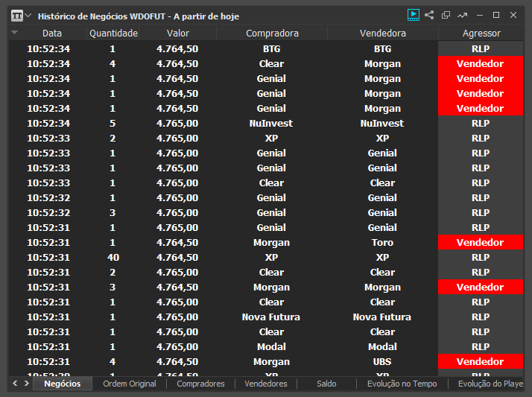Click the share icon in title bar
This screenshot has width=532, height=397.
click(x=429, y=15)
